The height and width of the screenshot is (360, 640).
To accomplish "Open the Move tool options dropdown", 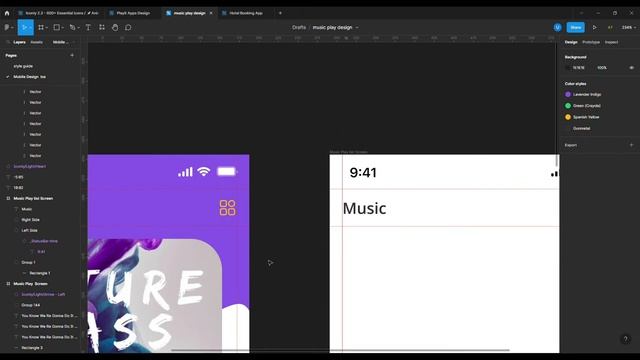I will (30, 27).
